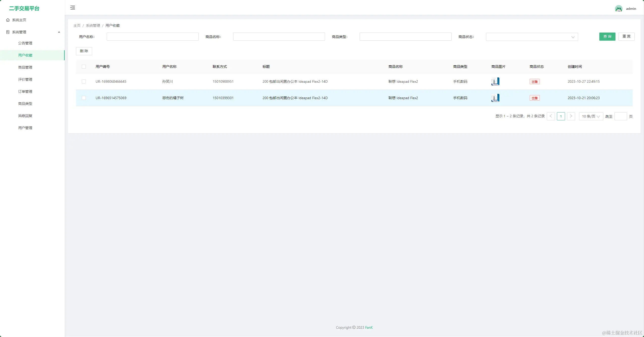644x337 pixels.
Task: Open product thumbnail in 孙笑川 row
Action: point(495,81)
